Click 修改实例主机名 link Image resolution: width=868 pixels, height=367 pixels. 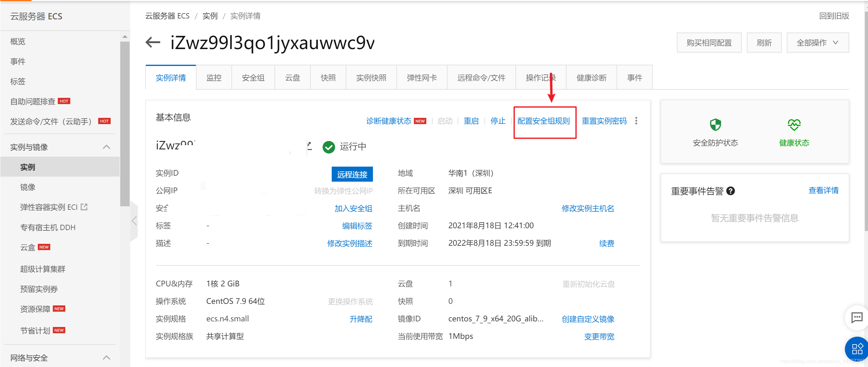point(588,208)
